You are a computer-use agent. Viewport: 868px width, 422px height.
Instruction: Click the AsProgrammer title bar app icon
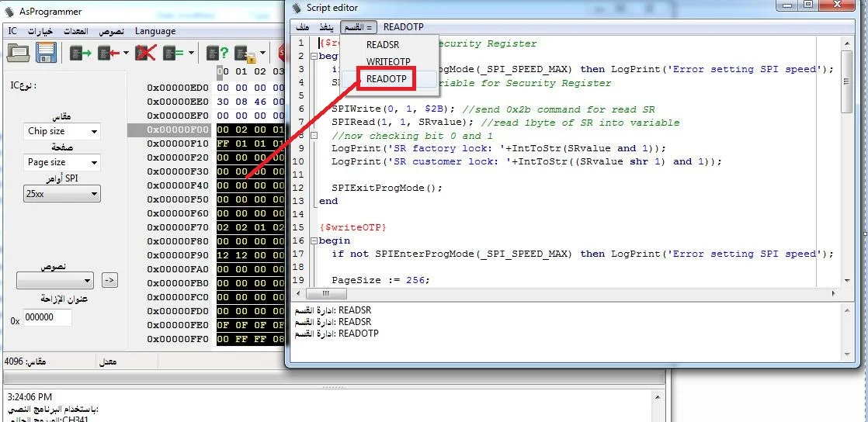click(9, 11)
